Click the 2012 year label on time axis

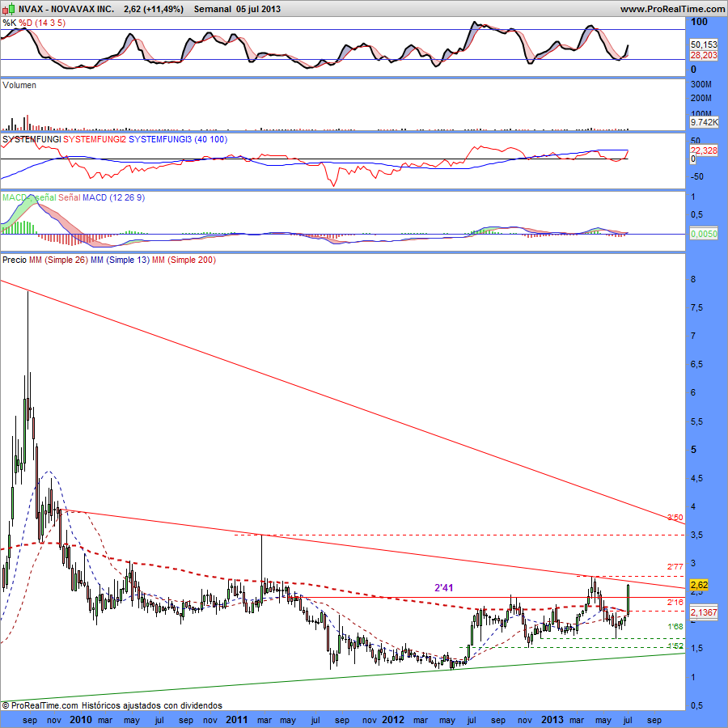[393, 720]
